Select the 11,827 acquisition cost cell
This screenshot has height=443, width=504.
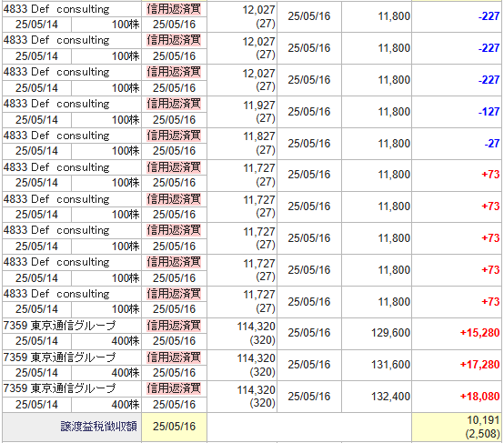242,144
